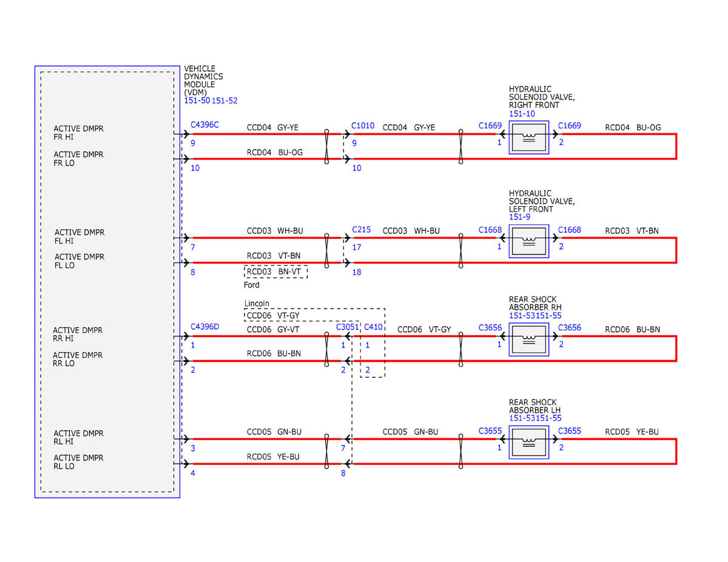Open the 151-50 cell reference link
The height and width of the screenshot is (562, 728).
tap(197, 101)
